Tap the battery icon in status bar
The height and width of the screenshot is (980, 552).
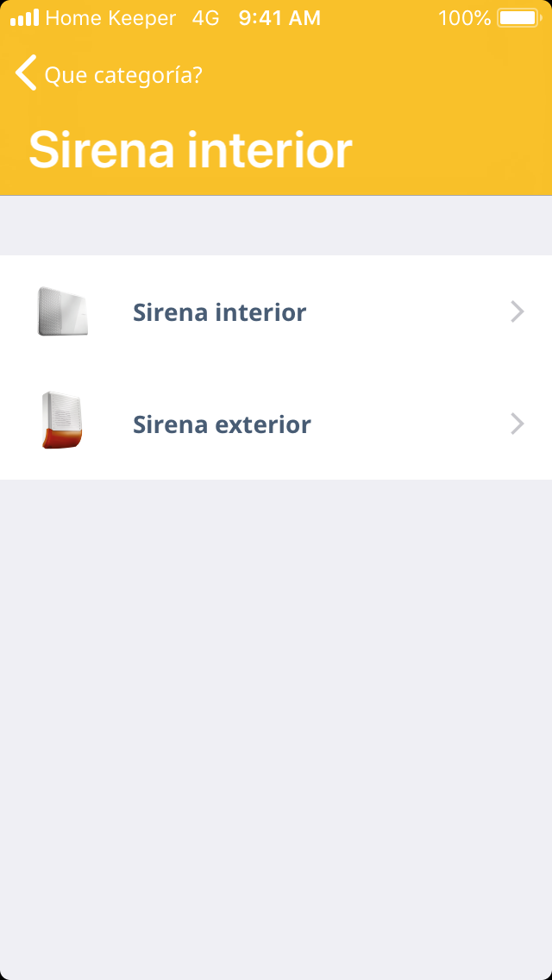point(517,18)
